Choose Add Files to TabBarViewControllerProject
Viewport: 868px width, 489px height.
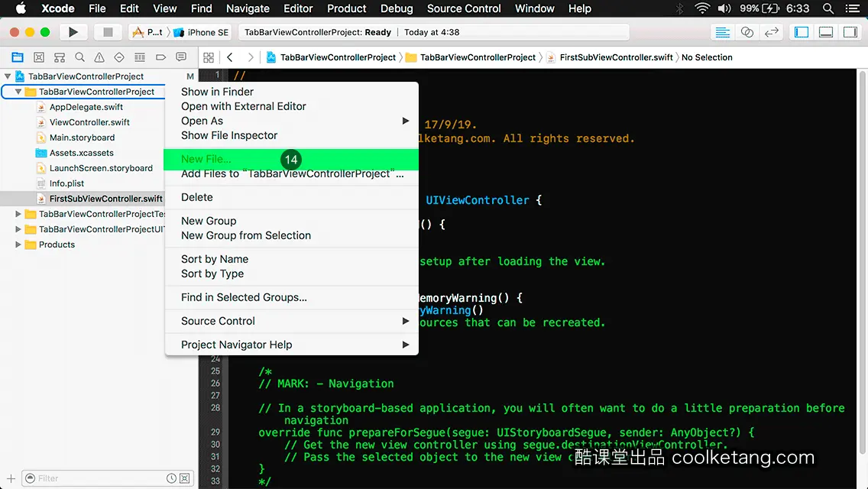pos(292,174)
